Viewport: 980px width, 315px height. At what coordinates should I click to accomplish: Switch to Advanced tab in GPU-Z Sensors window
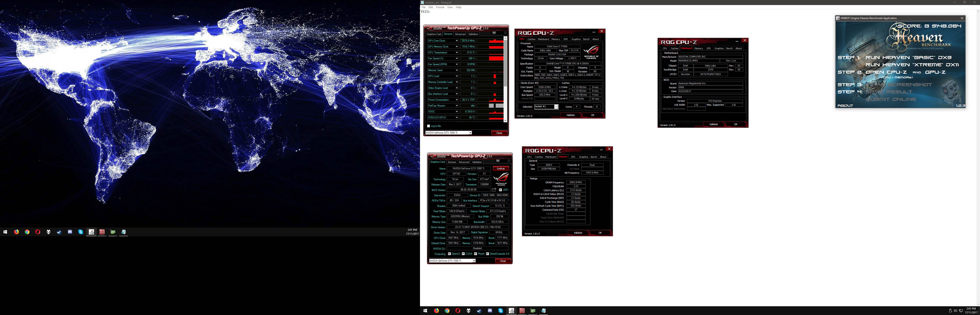point(460,34)
